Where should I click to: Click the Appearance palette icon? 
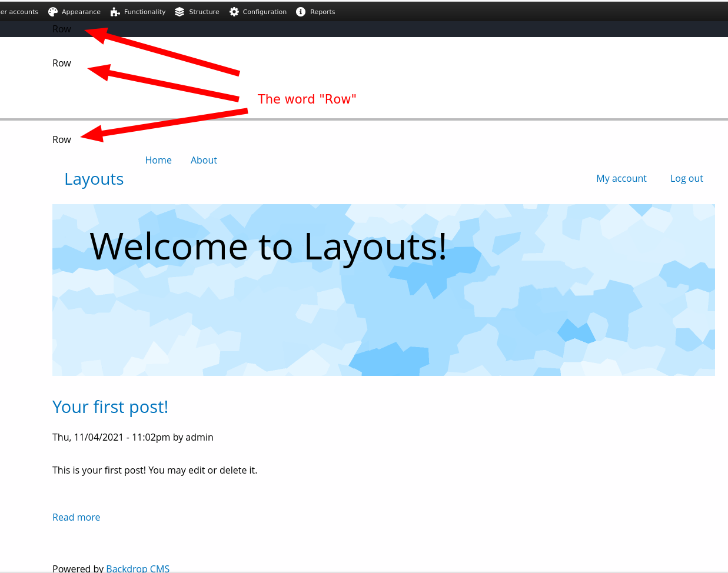pos(54,11)
